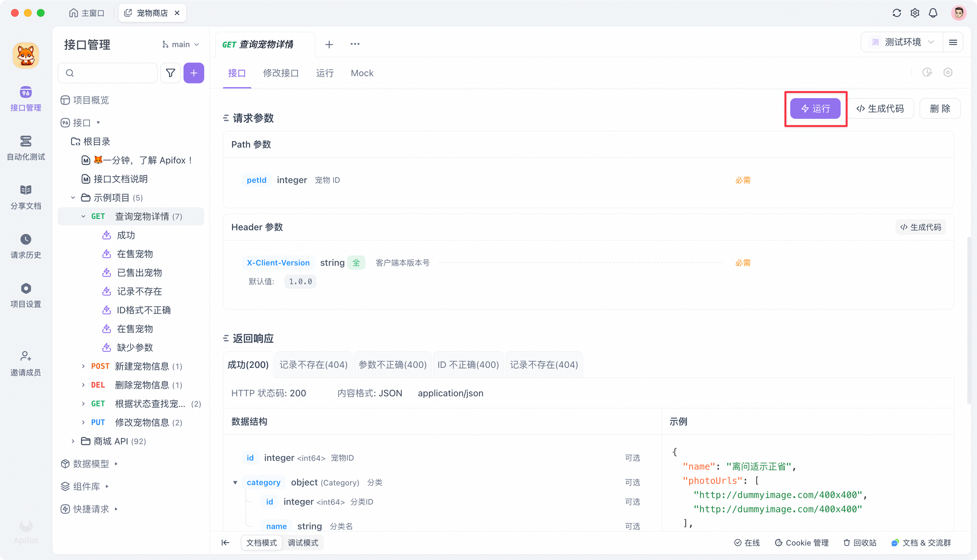Open 邀请成员 from the sidebar
Viewport: 977px width, 560px height.
click(x=26, y=363)
